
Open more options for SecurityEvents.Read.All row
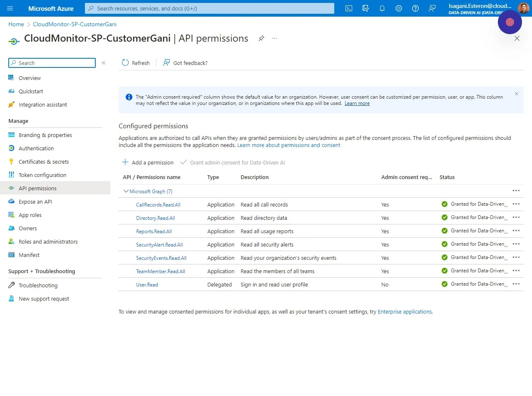click(516, 257)
